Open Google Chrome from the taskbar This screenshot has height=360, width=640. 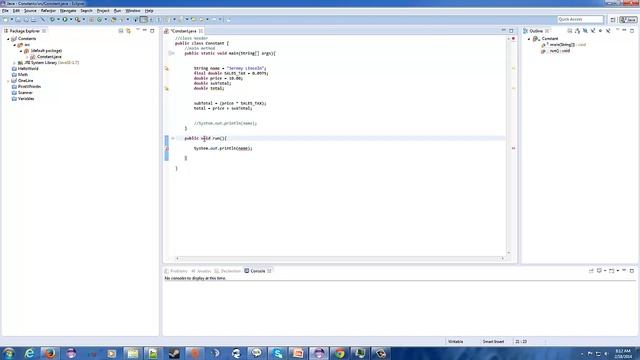[x=340, y=353]
